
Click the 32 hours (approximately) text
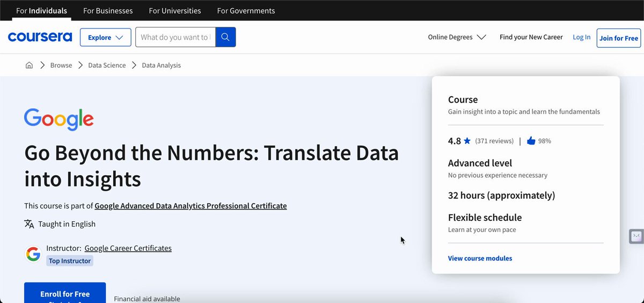point(501,196)
